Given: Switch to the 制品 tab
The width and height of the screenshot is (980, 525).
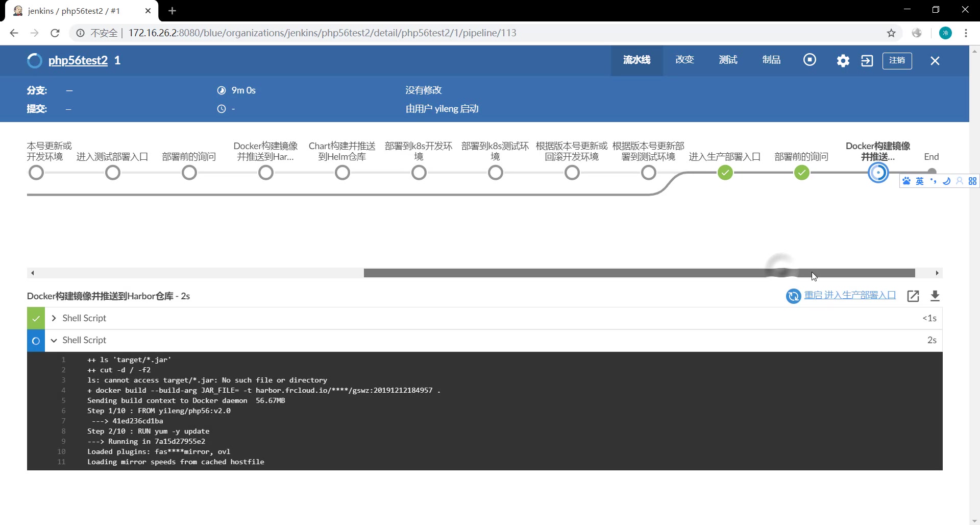Looking at the screenshot, I should (x=771, y=60).
